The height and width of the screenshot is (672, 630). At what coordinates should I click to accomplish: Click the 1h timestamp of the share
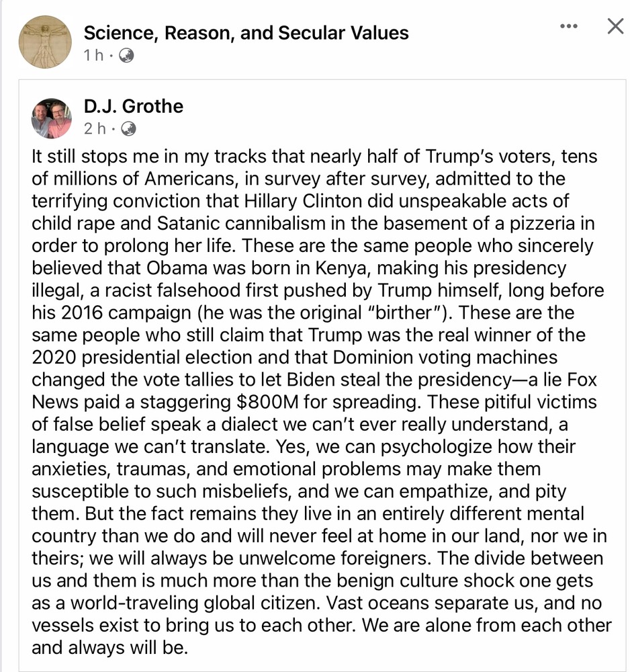pyautogui.click(x=93, y=56)
